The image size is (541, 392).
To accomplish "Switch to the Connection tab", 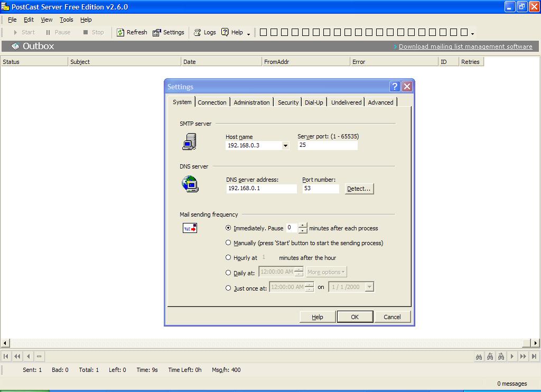I will click(212, 102).
